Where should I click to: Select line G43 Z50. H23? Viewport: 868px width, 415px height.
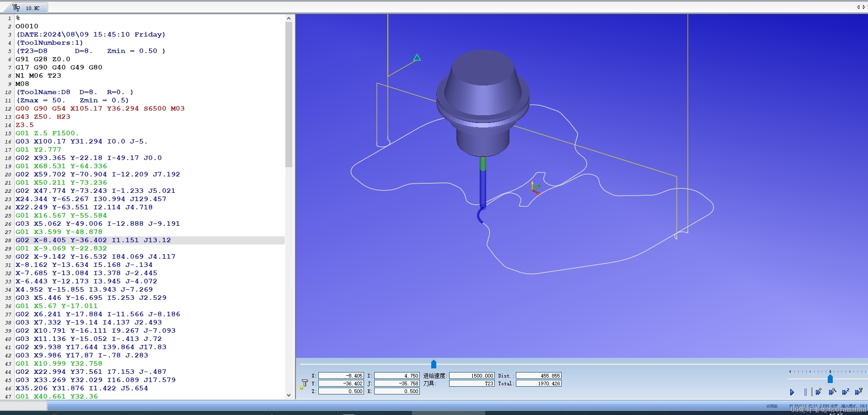click(43, 117)
